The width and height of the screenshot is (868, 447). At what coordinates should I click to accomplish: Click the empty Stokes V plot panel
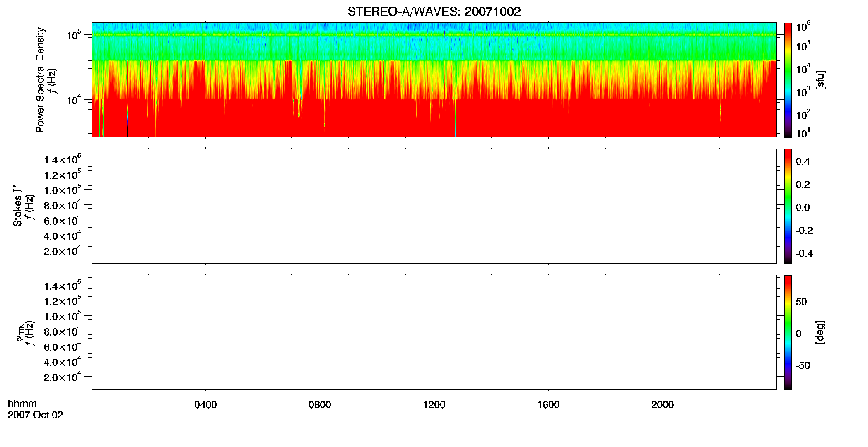[x=434, y=206]
